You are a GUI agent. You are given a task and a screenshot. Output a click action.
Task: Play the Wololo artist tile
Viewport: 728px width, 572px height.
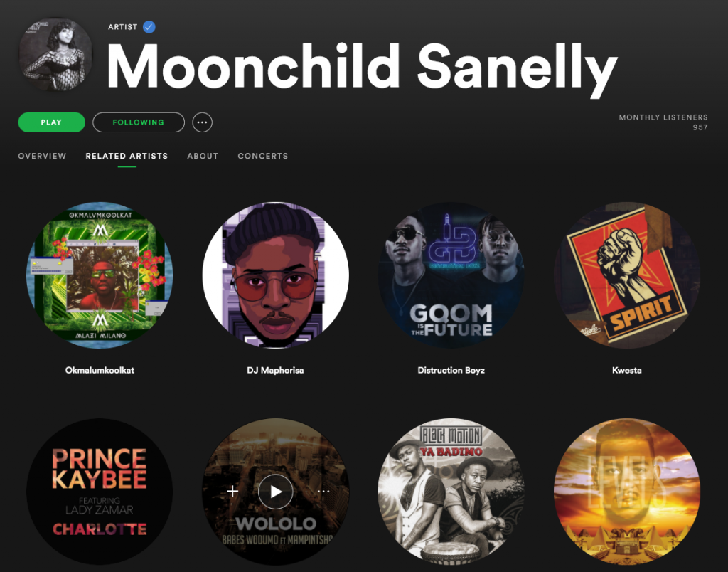click(x=276, y=492)
